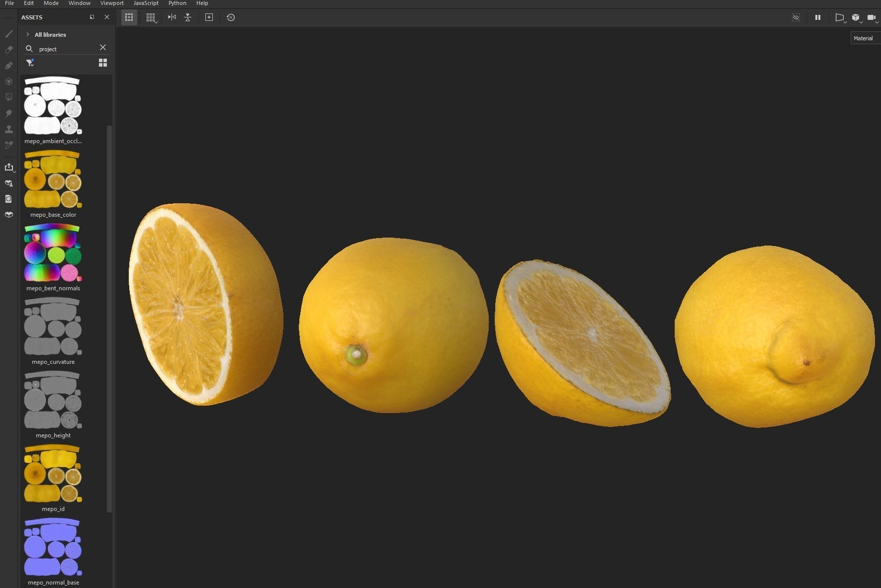Open the Help menu
Image resolution: width=881 pixels, height=588 pixels.
202,3
